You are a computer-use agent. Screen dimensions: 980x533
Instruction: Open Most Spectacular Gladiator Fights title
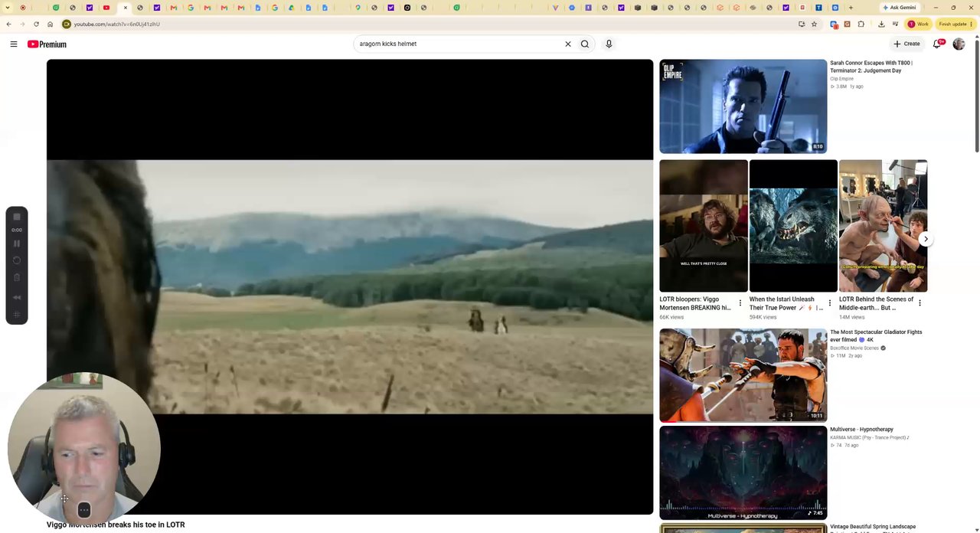click(876, 335)
